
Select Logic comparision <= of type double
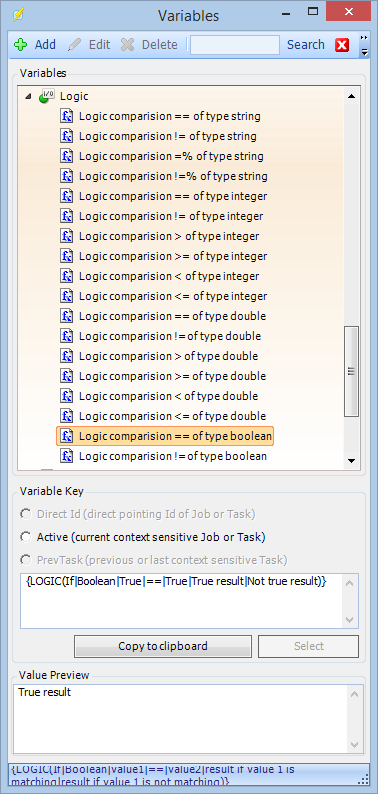pyautogui.click(x=172, y=416)
